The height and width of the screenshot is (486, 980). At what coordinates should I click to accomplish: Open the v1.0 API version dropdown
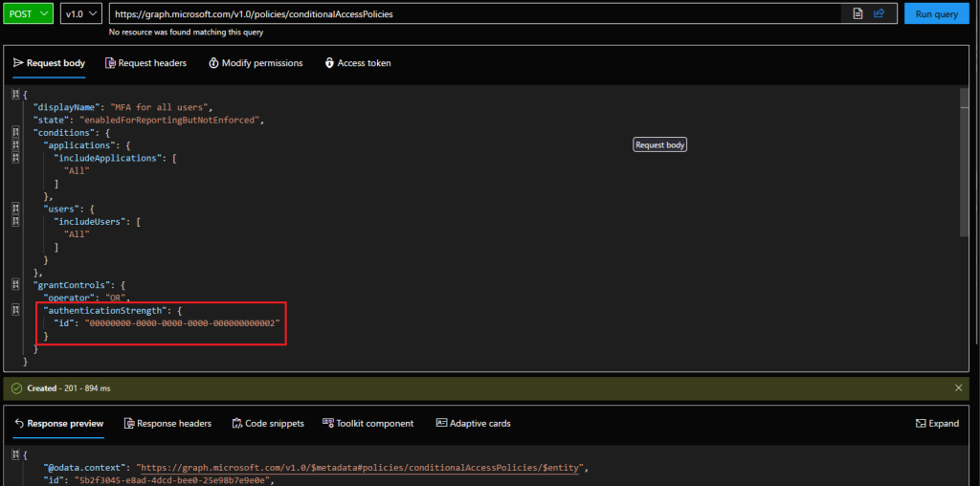(81, 14)
